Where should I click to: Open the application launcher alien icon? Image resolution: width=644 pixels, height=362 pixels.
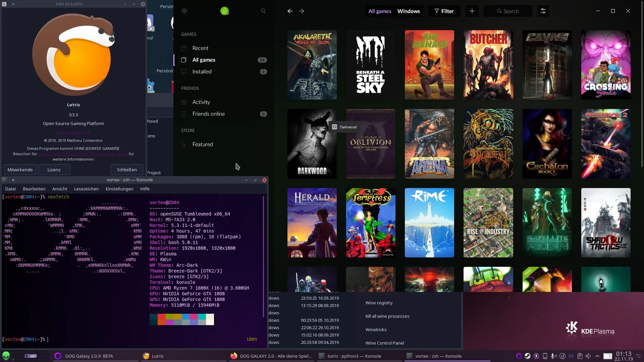point(6,356)
